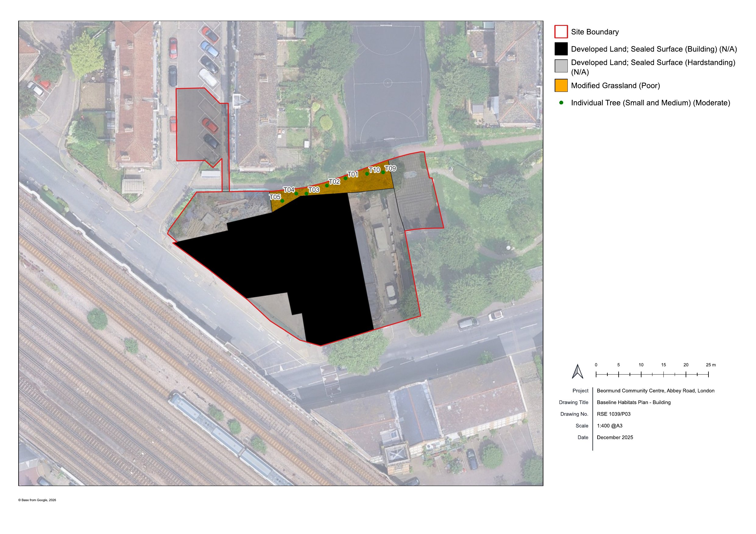This screenshot has height=534, width=756.
Task: Select the tree dot beside label T02
Action: pyautogui.click(x=327, y=186)
